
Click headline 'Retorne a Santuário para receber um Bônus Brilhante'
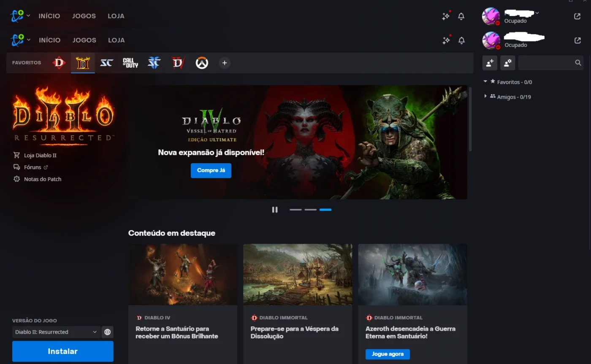(x=177, y=332)
